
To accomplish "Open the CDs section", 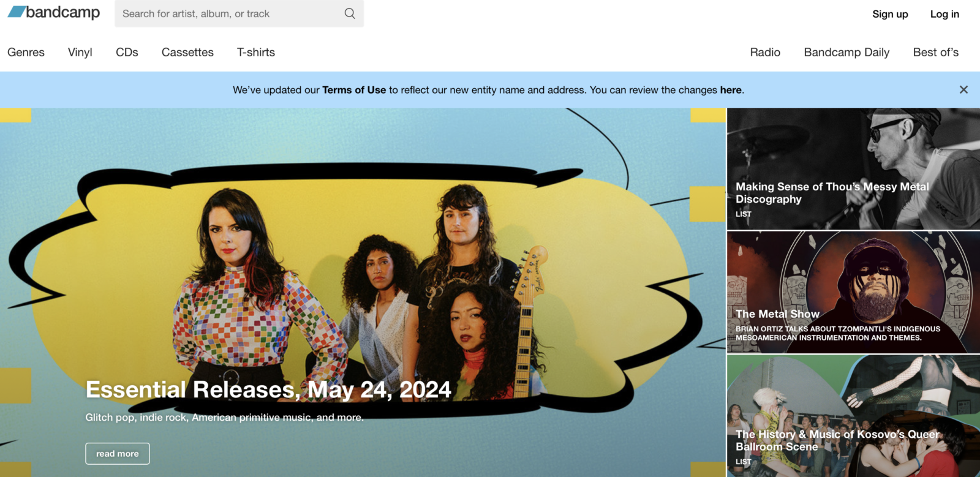I will coord(127,53).
